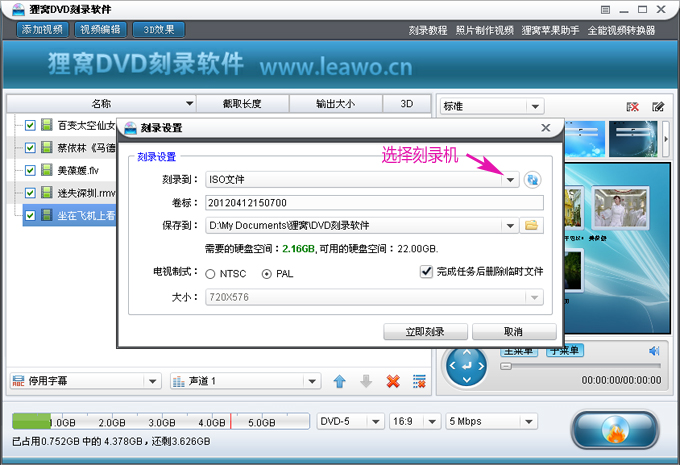680x465 pixels.
Task: Click the delete menu template icon
Action: [633, 107]
